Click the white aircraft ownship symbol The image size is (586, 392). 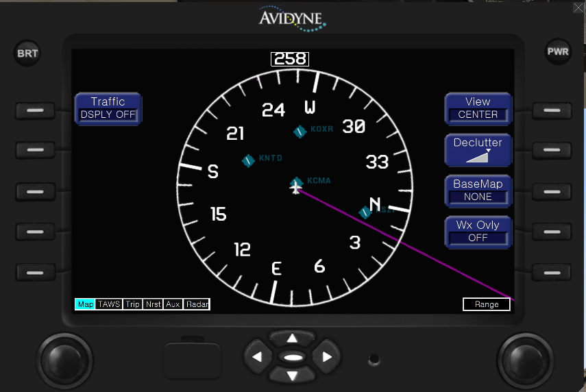(295, 187)
